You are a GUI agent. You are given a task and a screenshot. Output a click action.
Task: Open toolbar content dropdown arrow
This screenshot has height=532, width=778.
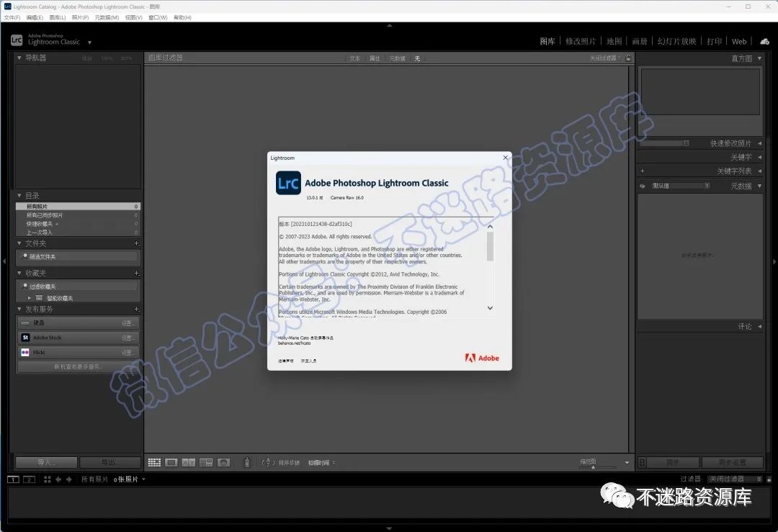tap(627, 463)
